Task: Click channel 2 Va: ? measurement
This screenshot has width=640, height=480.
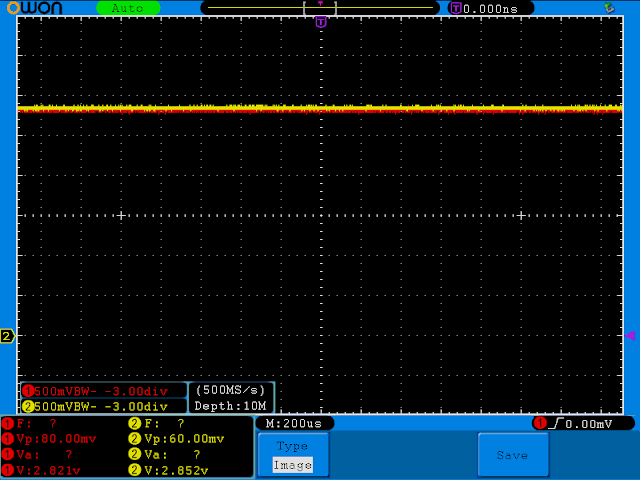Action: point(165,454)
